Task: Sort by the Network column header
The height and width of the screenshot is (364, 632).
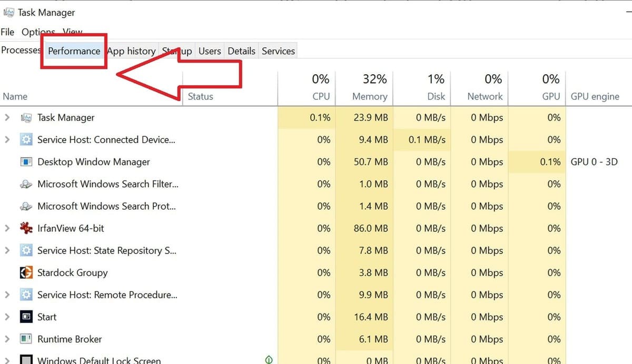Action: (x=485, y=96)
